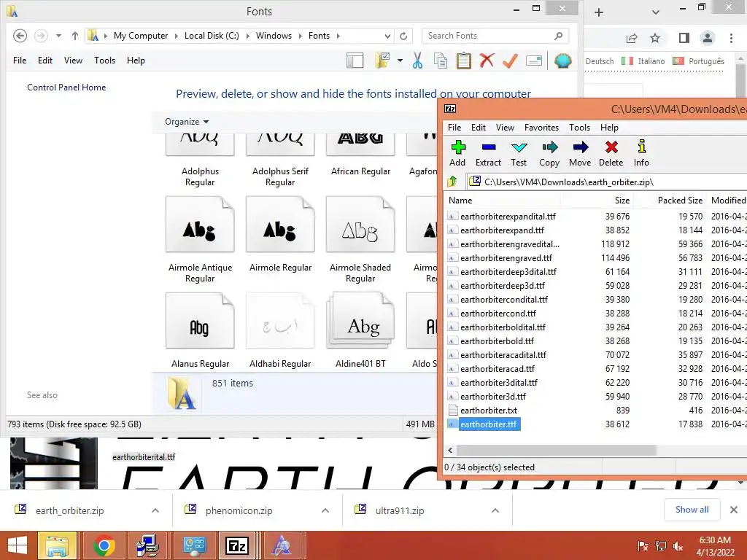This screenshot has width=747, height=560.
Task: Click the red X delete icon in Fonts toolbar
Action: pyautogui.click(x=487, y=61)
